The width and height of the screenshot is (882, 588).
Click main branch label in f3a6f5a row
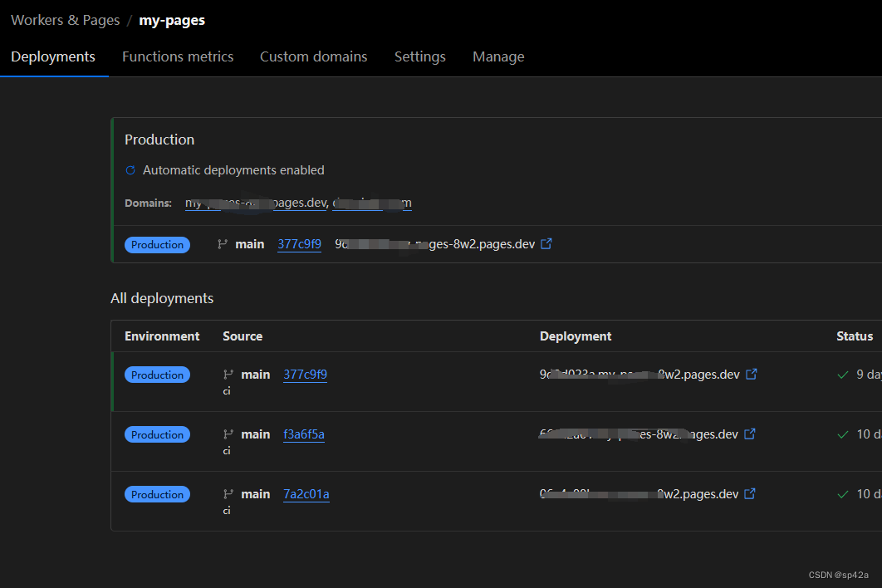tap(255, 434)
